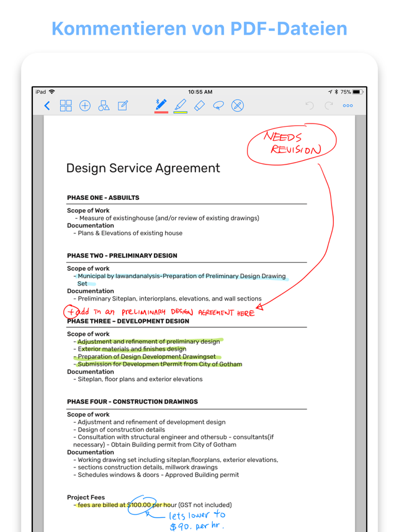Undo the last annotation
The image size is (399, 532).
pos(310,106)
